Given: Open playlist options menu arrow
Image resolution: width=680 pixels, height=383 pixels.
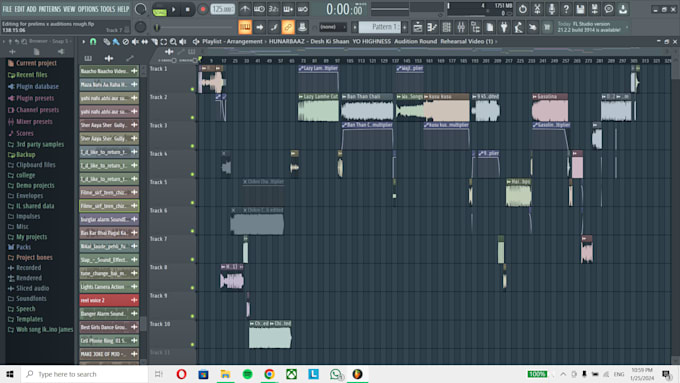Looking at the screenshot, I should tap(83, 42).
